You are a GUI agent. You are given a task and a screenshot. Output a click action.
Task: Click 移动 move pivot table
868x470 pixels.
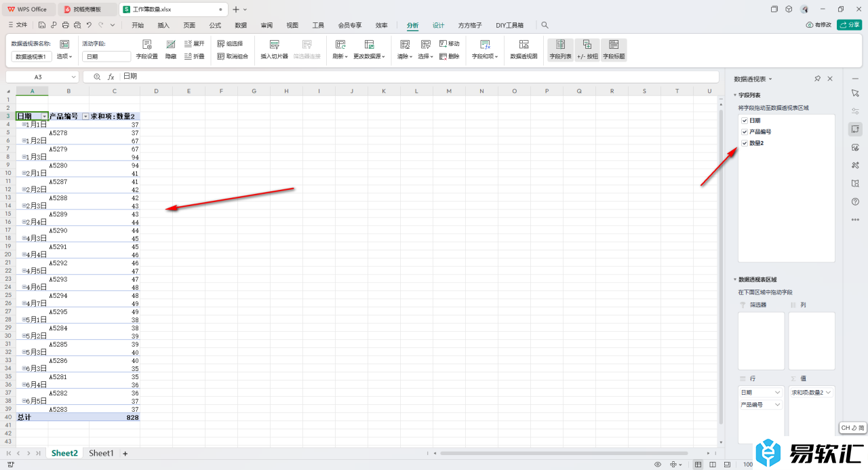[449, 43]
